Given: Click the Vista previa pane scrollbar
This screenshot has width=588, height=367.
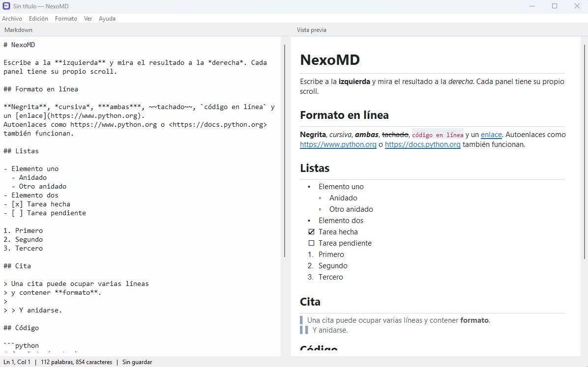Looking at the screenshot, I should (x=584, y=152).
